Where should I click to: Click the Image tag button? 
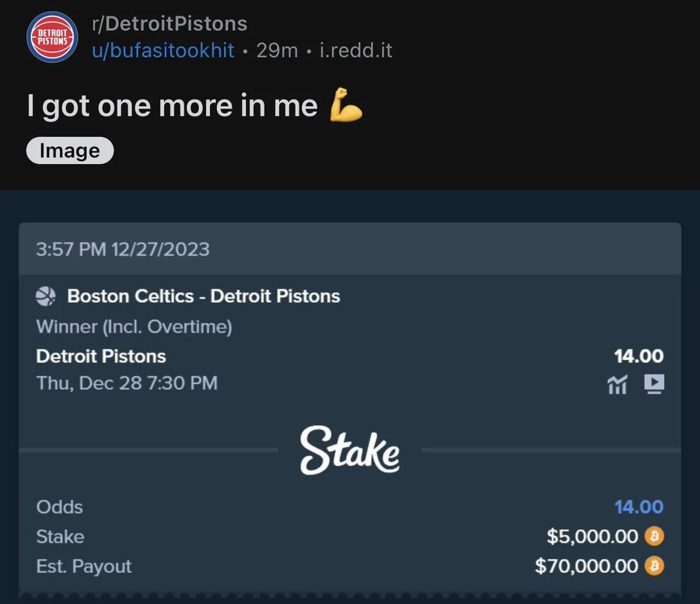click(70, 151)
